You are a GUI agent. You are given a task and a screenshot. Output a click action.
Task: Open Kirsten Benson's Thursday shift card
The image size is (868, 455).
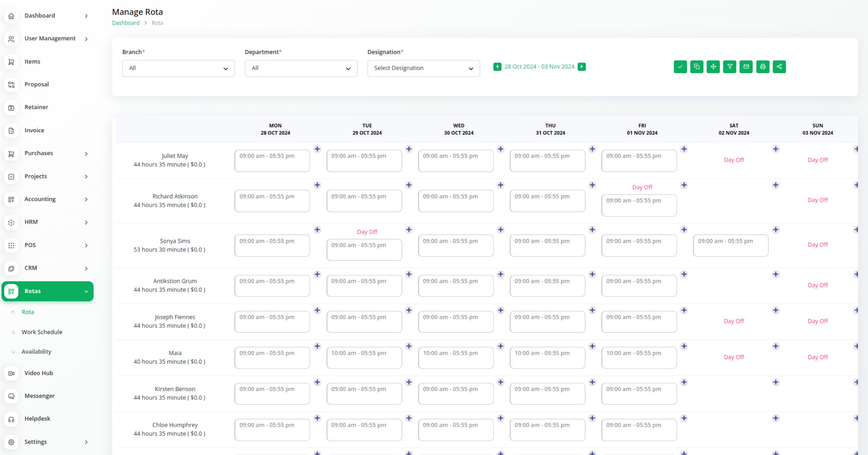coord(547,394)
